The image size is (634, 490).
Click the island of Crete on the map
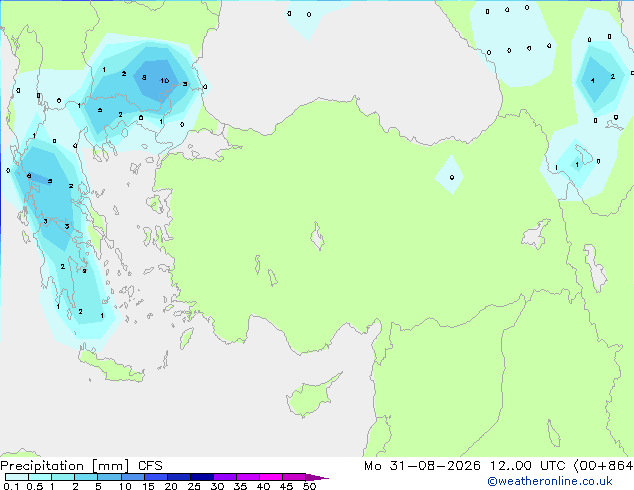(x=111, y=366)
